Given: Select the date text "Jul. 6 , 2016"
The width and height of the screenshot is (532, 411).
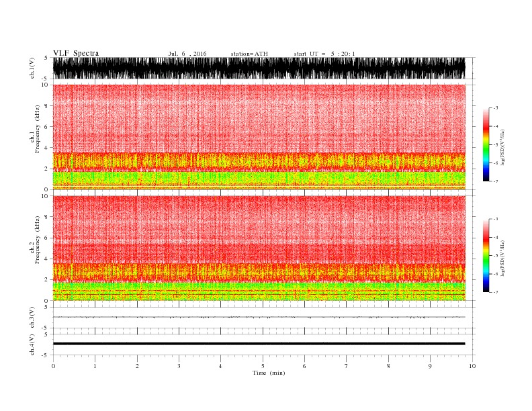Looking at the screenshot, I should point(187,54).
